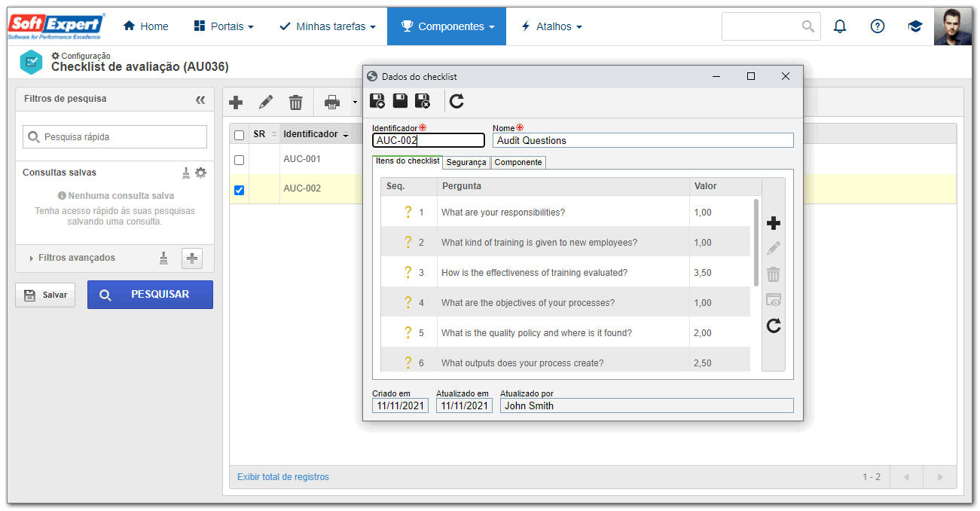The image size is (980, 511).
Task: Click the checklist items vertical scrollbar
Action: [756, 243]
